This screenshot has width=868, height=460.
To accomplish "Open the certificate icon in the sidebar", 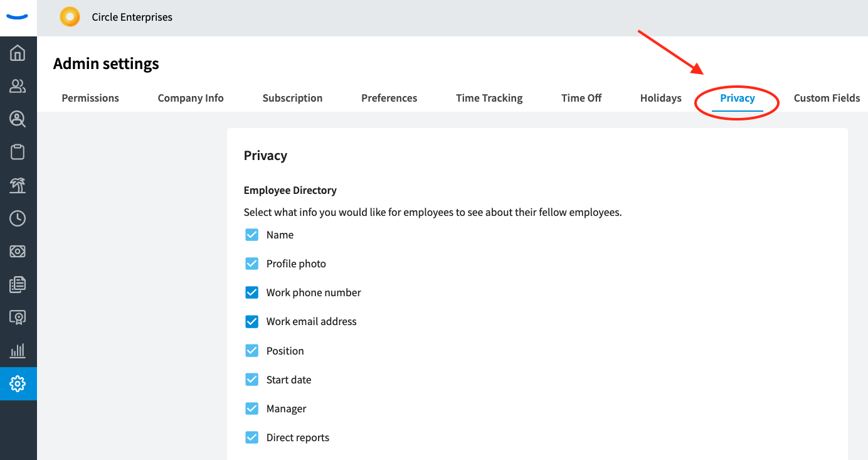I will (x=18, y=318).
